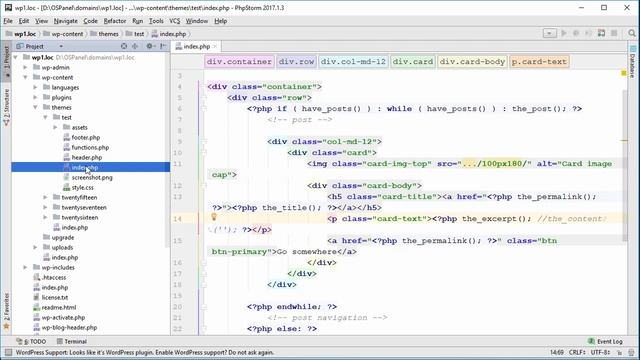
Task: Open the Project Structure toolbar icon
Action: pos(601,33)
